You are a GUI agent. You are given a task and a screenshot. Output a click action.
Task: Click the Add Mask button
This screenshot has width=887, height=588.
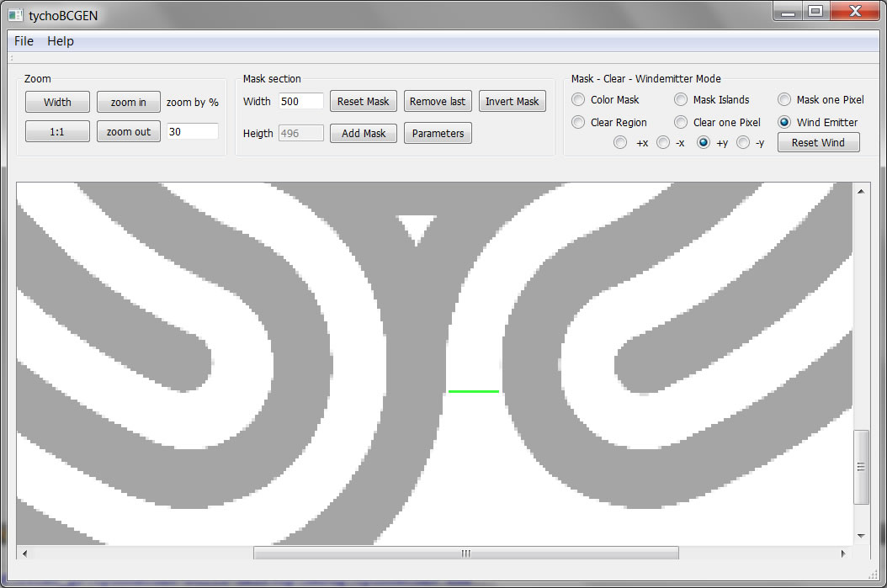tap(363, 133)
